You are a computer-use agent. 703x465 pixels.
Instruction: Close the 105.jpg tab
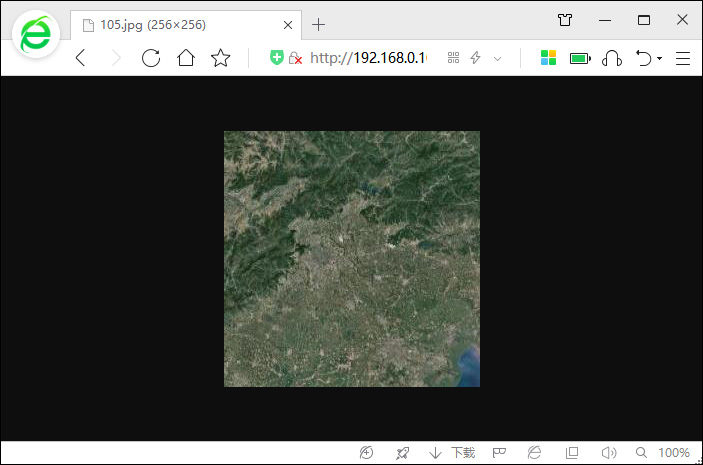pyautogui.click(x=288, y=25)
